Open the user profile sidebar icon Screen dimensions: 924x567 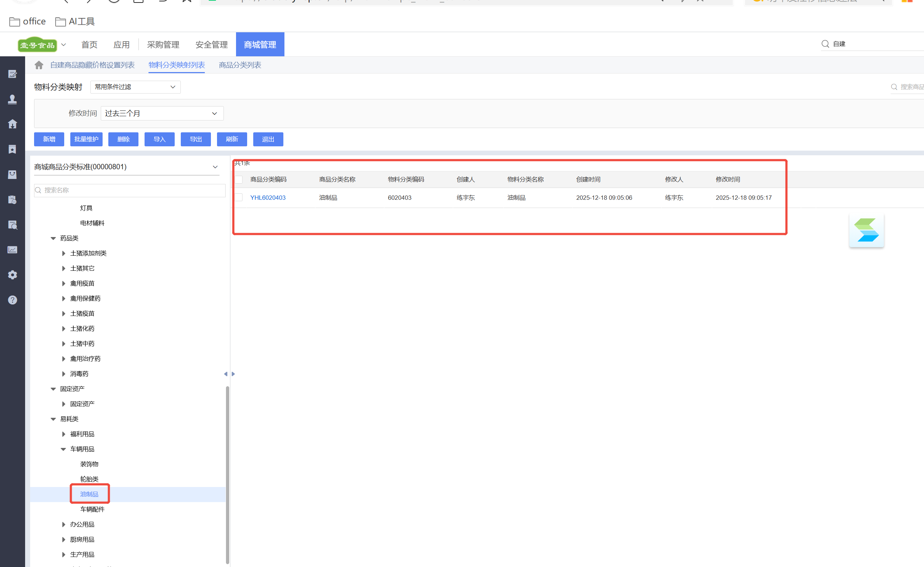[x=12, y=99]
